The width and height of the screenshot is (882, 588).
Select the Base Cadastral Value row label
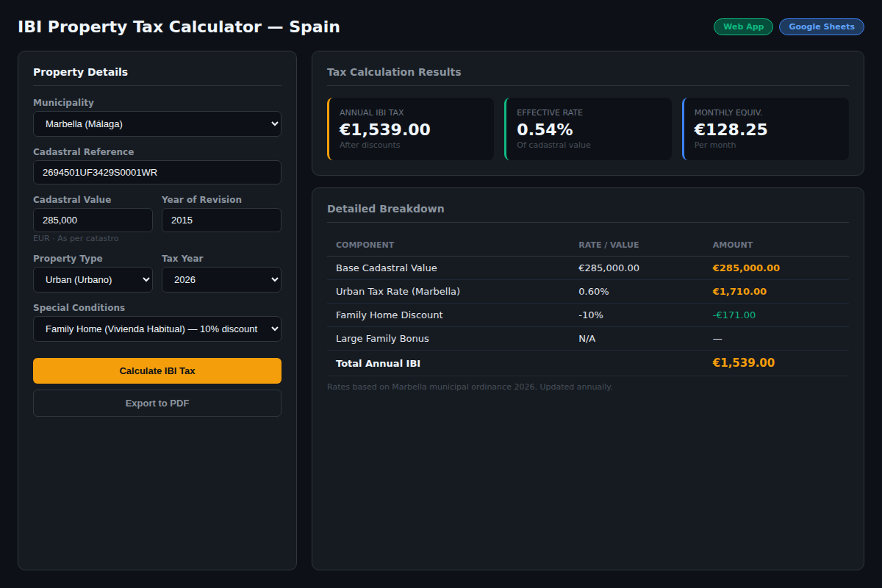click(387, 268)
